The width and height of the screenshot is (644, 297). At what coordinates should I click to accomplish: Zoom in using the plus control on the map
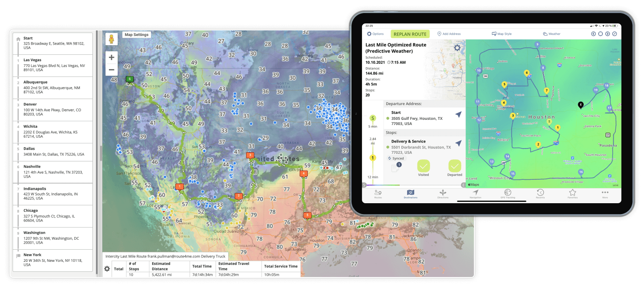coord(112,57)
